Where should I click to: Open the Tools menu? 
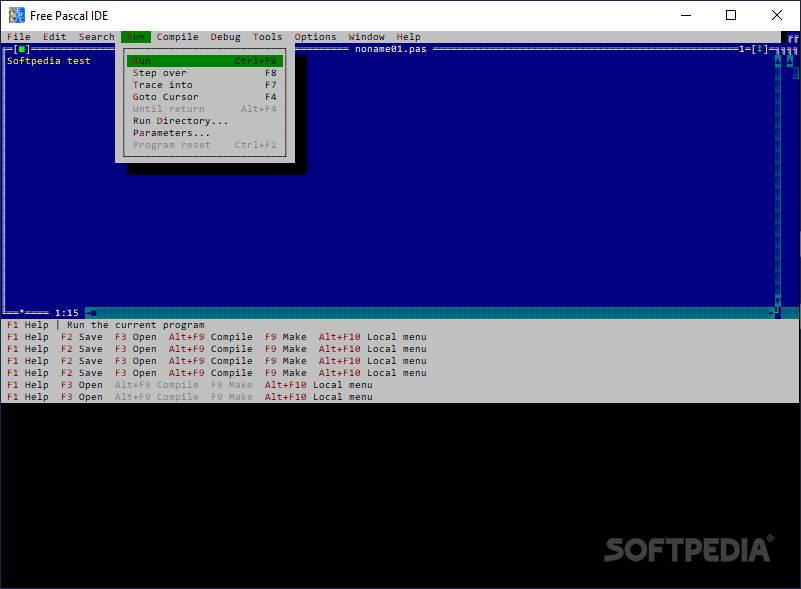pos(268,37)
